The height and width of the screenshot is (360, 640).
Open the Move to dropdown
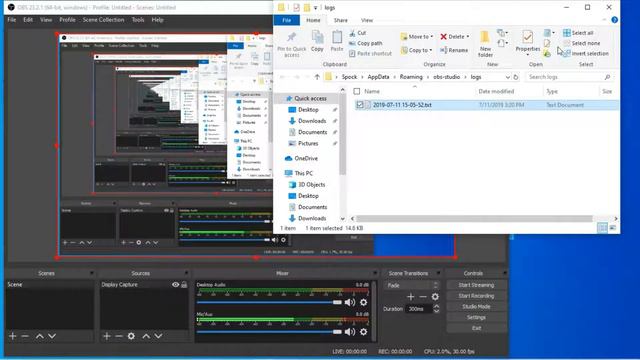coord(417,37)
